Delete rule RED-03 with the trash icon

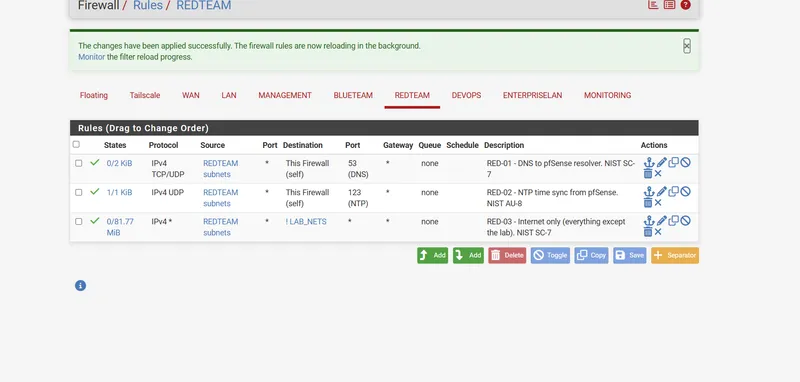point(648,232)
